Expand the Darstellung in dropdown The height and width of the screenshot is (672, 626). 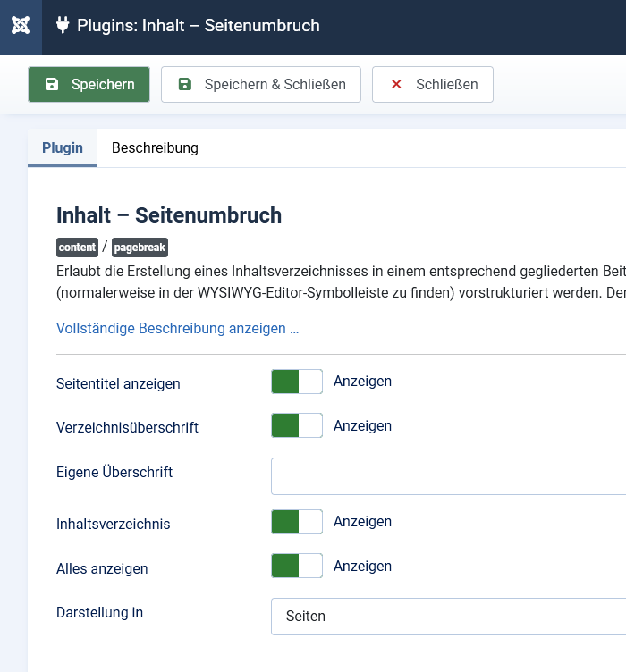[x=447, y=617]
